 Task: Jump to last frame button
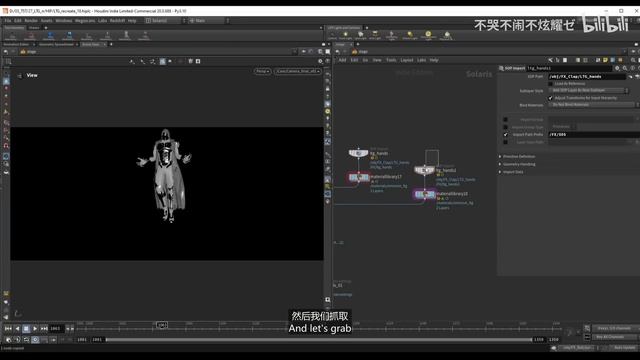(x=44, y=328)
